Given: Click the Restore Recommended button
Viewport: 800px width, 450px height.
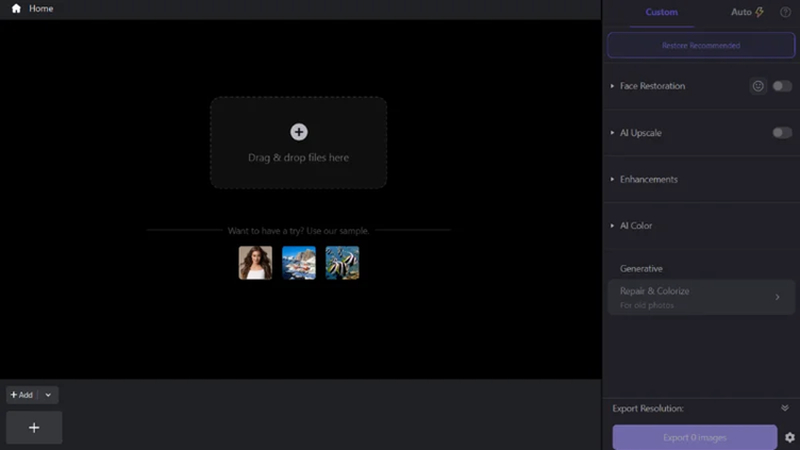Looking at the screenshot, I should point(701,45).
